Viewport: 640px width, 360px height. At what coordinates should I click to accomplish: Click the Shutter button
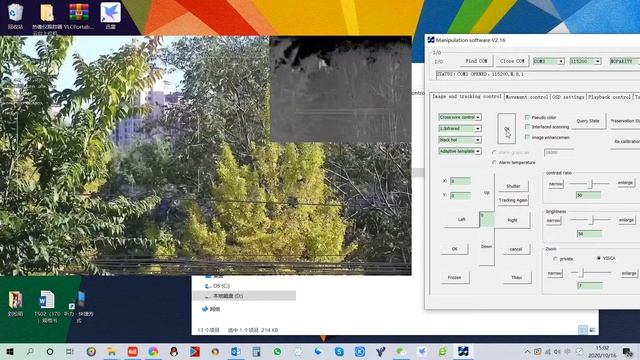[513, 186]
